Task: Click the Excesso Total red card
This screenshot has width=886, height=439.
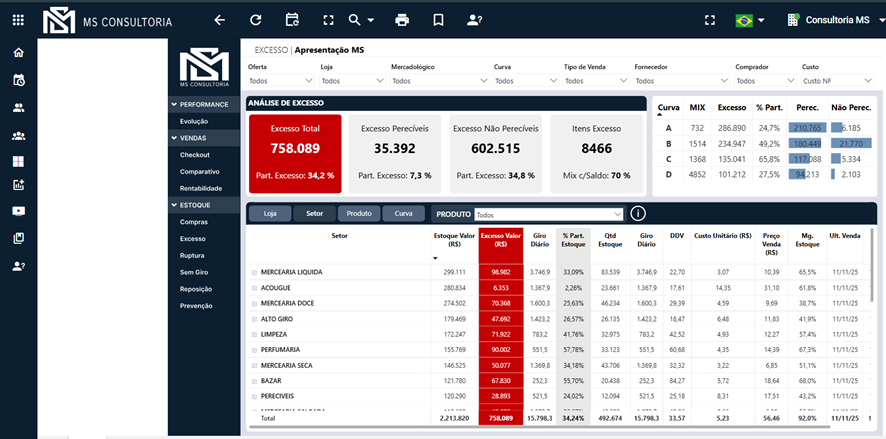Action: (295, 153)
